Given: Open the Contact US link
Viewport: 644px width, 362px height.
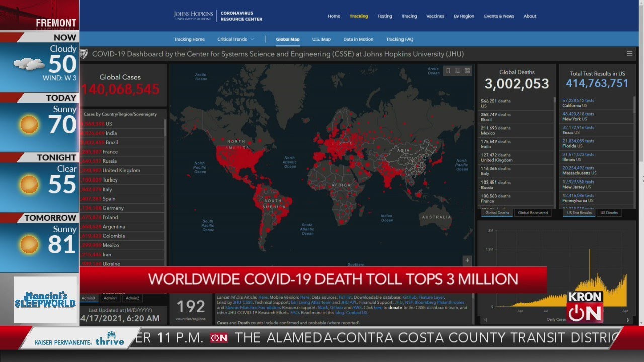Looking at the screenshot, I should 357,312.
